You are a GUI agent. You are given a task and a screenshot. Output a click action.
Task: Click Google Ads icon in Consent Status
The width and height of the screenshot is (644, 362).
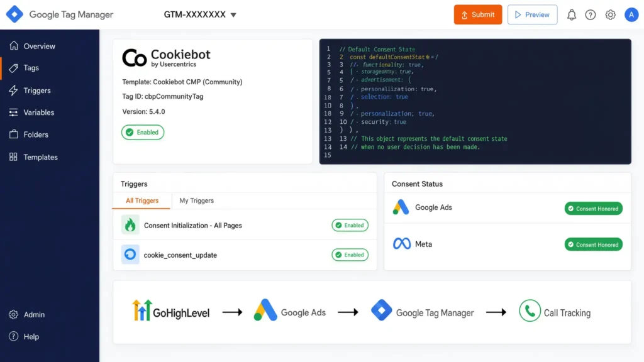401,207
